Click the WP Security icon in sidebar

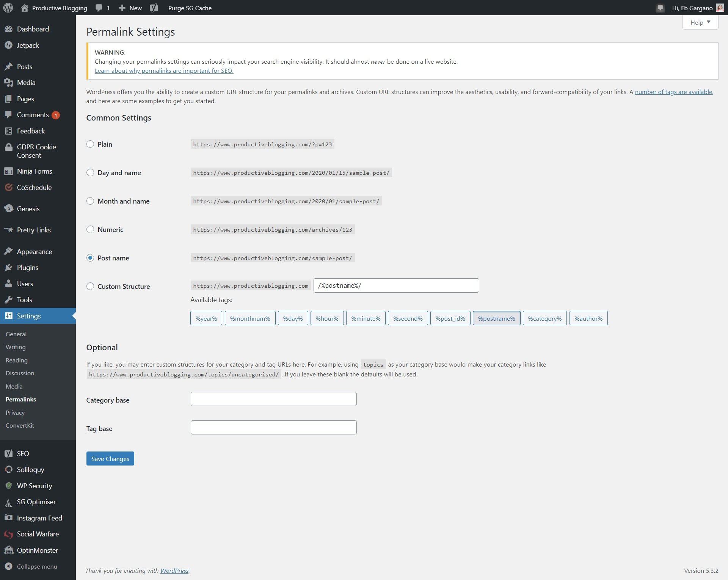[x=9, y=485]
